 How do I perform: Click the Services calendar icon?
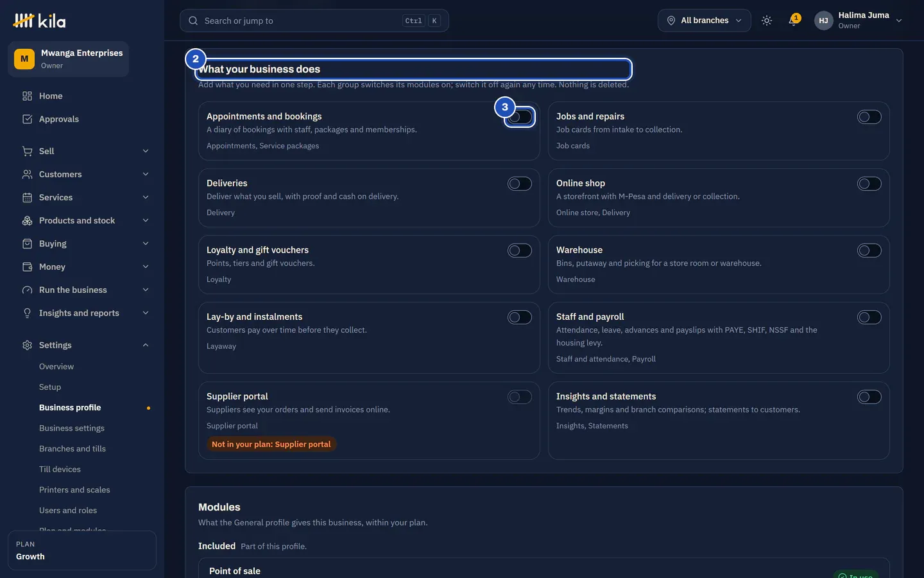pos(27,197)
